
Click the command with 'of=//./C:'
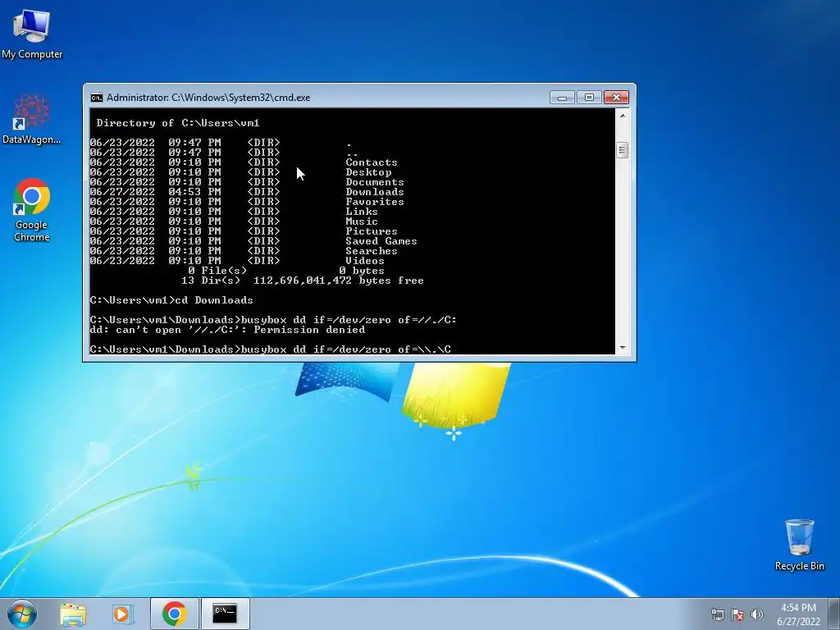(x=273, y=320)
